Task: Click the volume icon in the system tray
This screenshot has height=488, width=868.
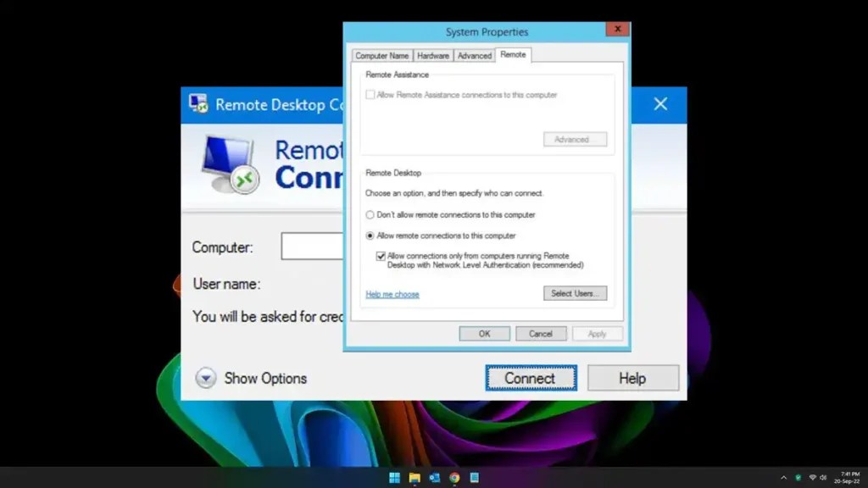Action: coord(824,477)
